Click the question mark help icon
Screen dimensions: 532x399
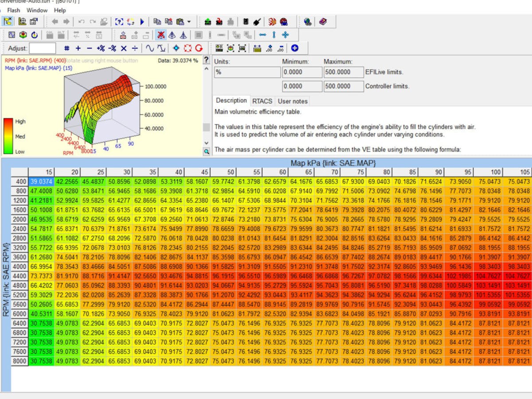click(x=206, y=60)
